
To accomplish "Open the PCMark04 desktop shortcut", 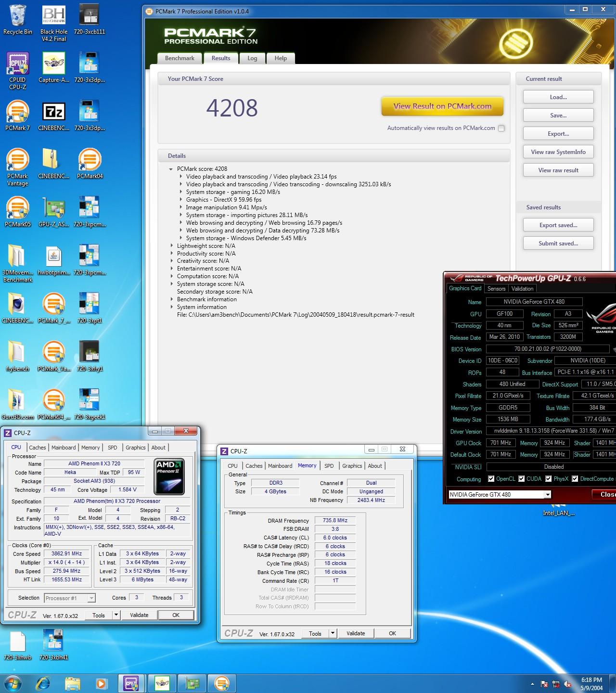I will (x=90, y=164).
